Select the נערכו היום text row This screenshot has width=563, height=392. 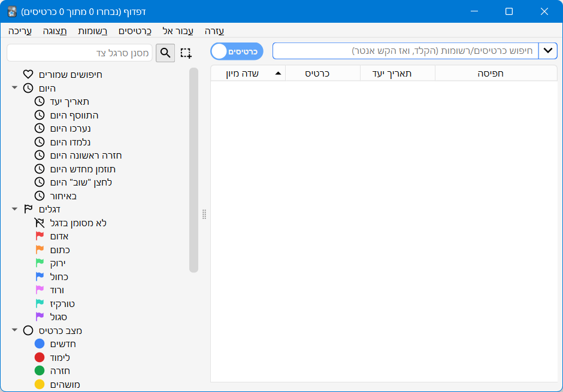pos(71,129)
